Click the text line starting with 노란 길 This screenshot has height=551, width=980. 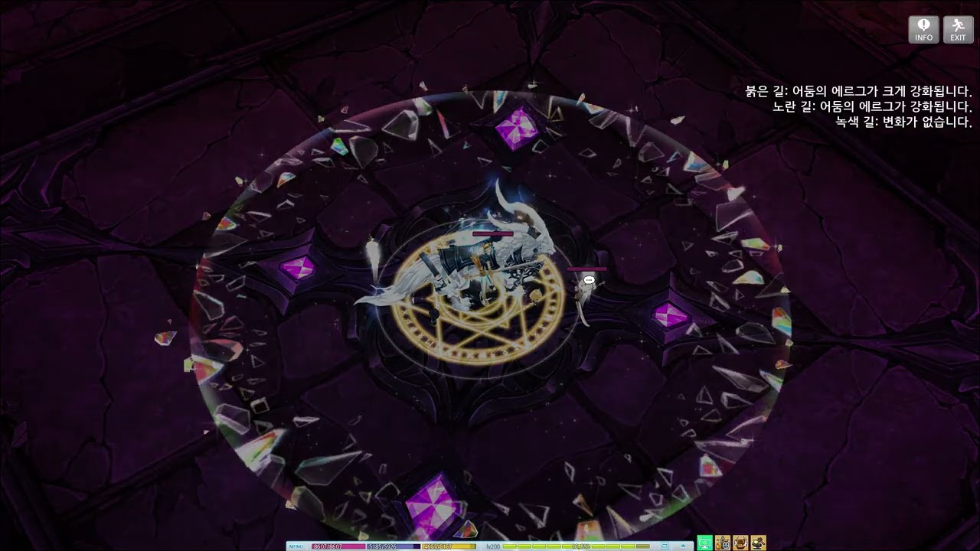coord(873,106)
